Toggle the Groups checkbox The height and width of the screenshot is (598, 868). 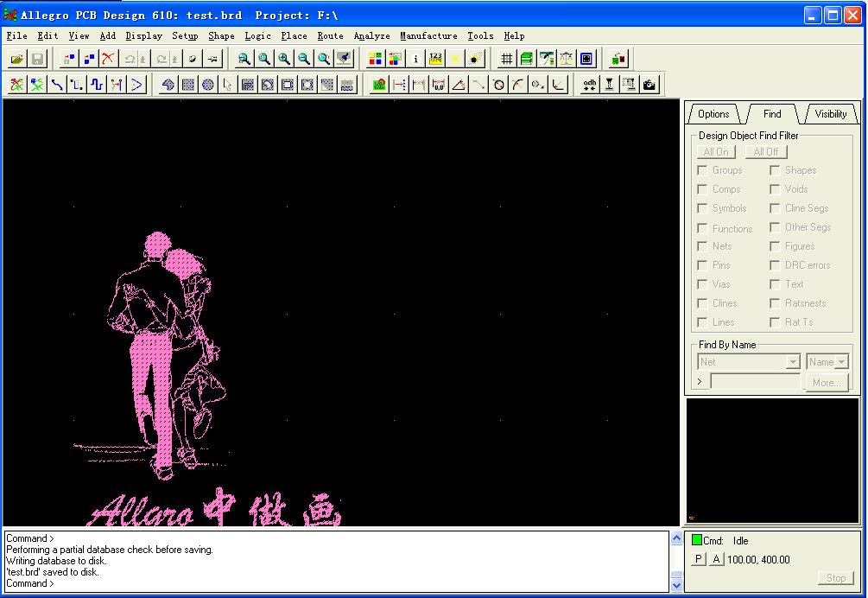pos(702,170)
